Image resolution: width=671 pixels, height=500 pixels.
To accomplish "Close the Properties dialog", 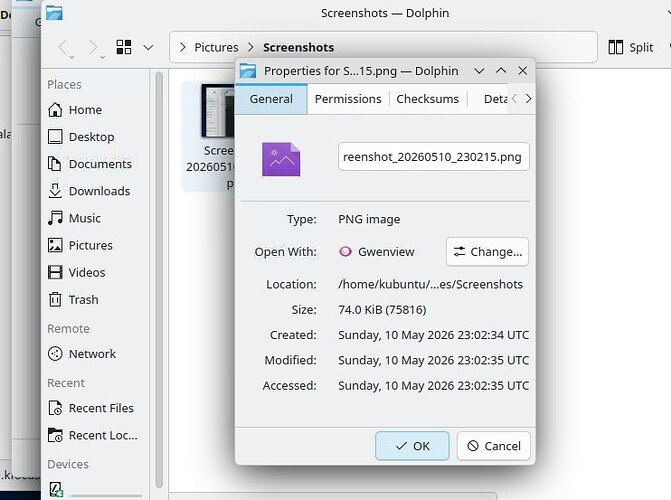I will pyautogui.click(x=523, y=71).
